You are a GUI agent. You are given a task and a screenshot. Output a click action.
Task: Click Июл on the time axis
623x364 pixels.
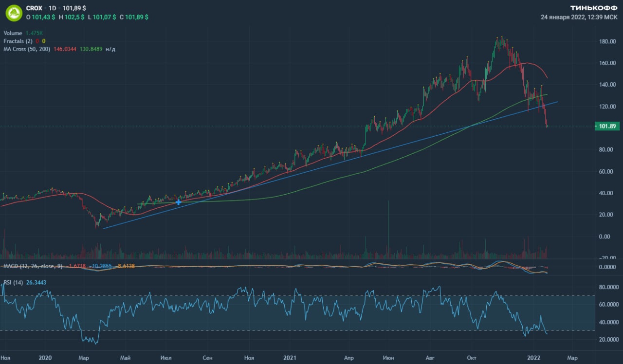[166, 358]
